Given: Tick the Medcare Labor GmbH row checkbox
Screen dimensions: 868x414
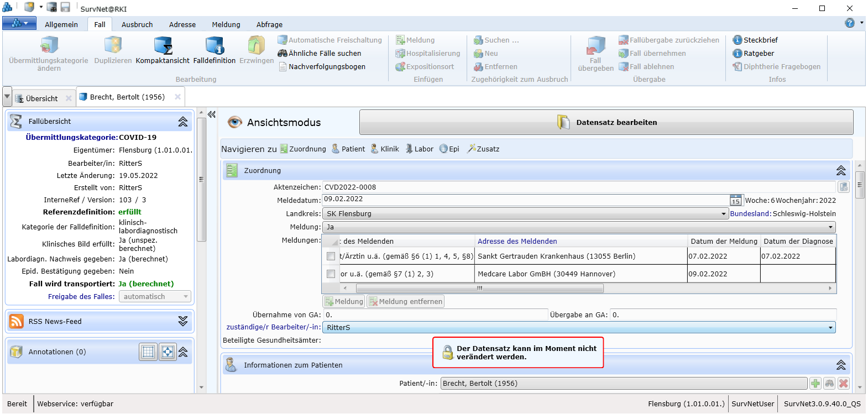Looking at the screenshot, I should (331, 274).
